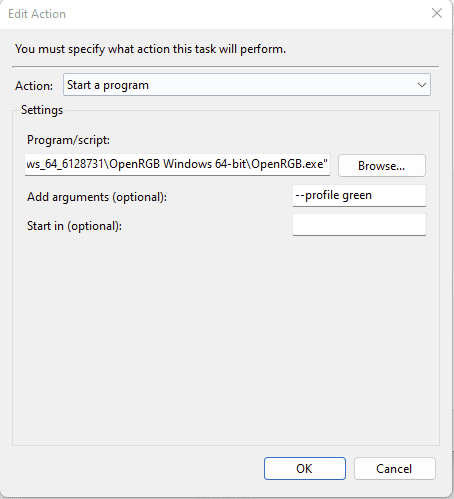The height and width of the screenshot is (499, 454).
Task: Click the 'You must specify' instruction text
Action: 150,49
